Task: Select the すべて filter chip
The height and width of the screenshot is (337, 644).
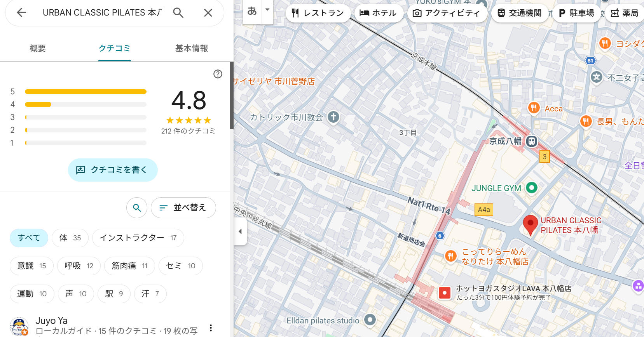Action: (x=29, y=238)
